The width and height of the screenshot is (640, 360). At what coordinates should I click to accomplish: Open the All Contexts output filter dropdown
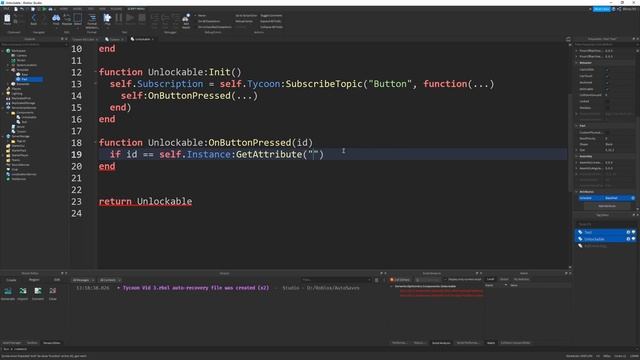(x=110, y=280)
